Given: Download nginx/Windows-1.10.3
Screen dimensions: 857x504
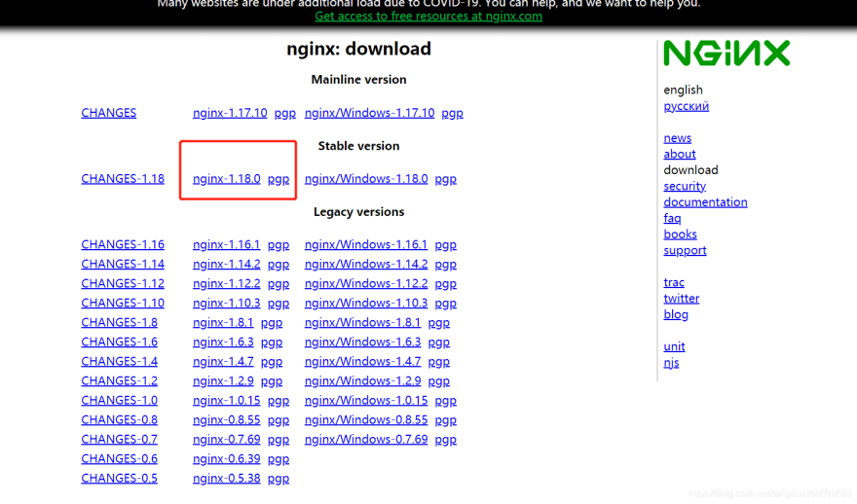Looking at the screenshot, I should coord(366,303).
